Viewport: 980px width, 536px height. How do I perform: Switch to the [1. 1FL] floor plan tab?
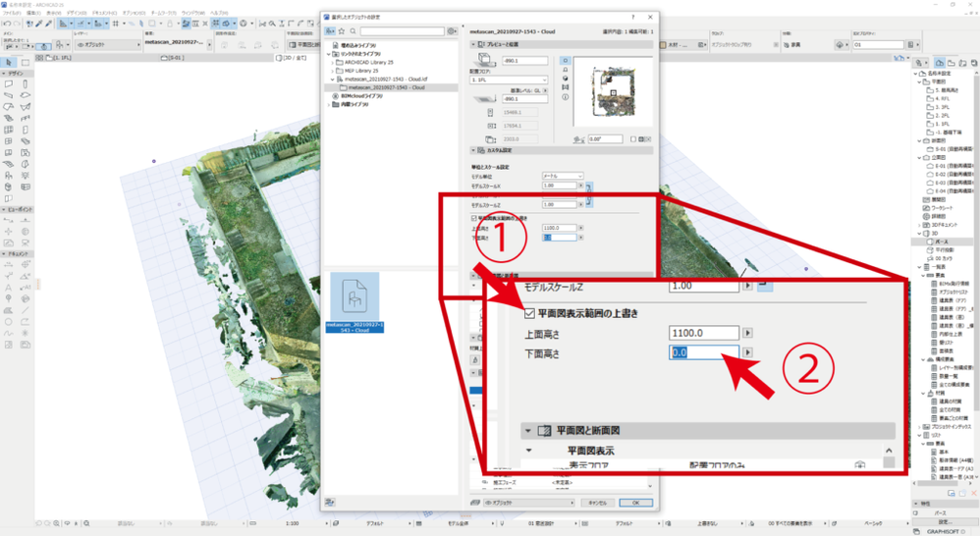click(x=59, y=58)
